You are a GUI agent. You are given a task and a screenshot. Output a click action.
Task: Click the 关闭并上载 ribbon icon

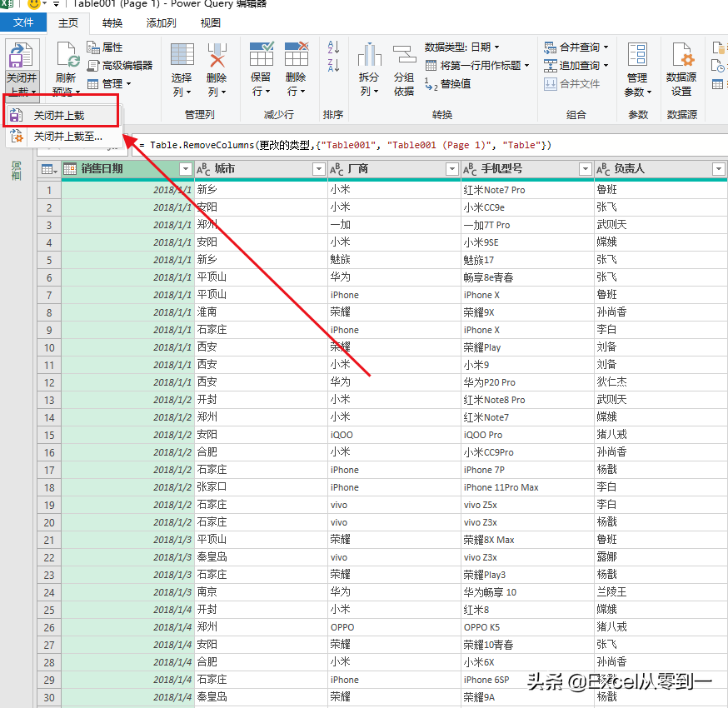click(x=21, y=55)
